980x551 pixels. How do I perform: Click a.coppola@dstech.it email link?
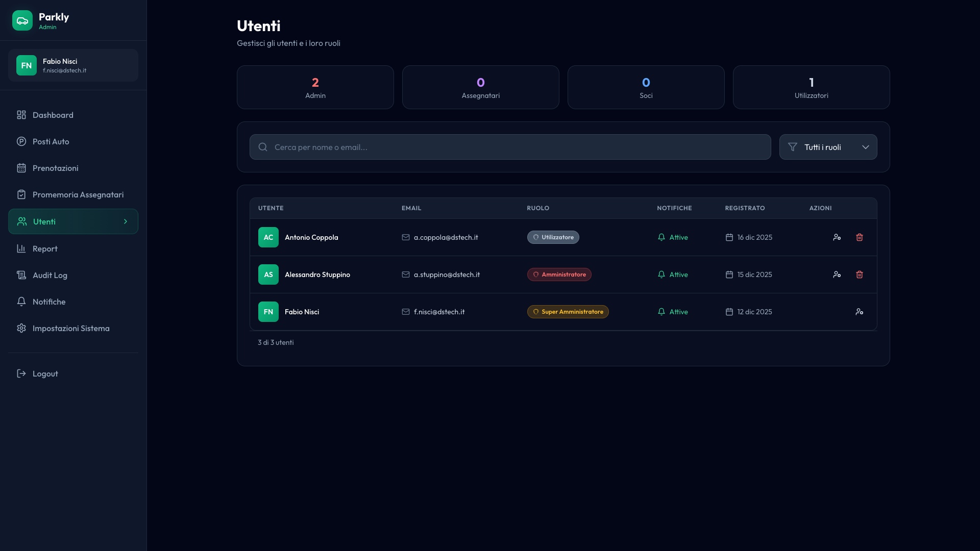point(446,237)
